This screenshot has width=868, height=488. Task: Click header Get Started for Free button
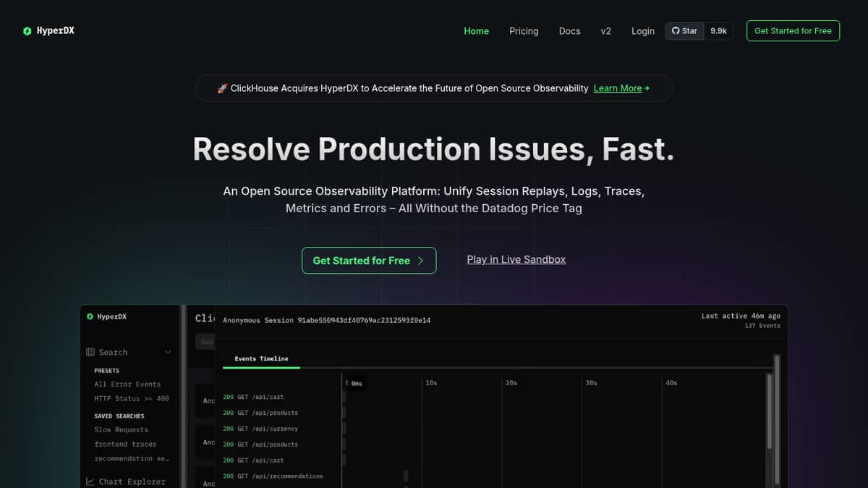click(x=793, y=31)
